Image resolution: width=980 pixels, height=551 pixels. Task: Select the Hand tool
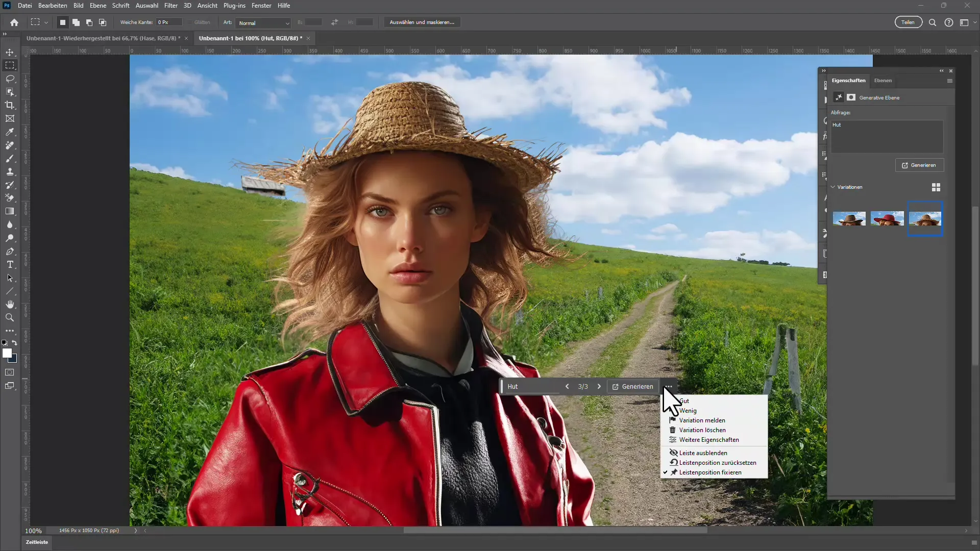(x=10, y=305)
